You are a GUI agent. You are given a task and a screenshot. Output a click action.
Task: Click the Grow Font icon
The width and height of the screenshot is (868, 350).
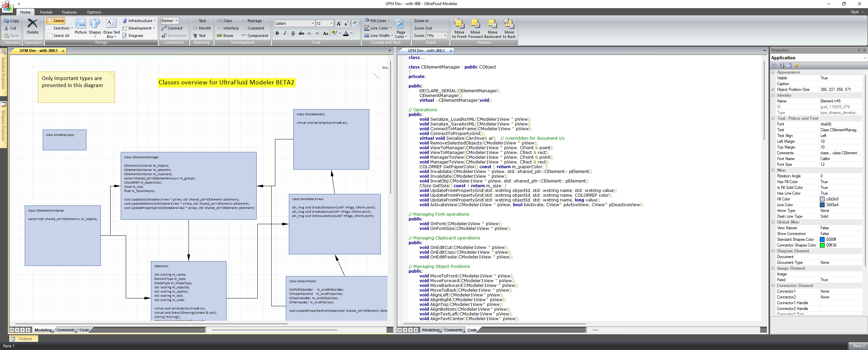tap(338, 23)
